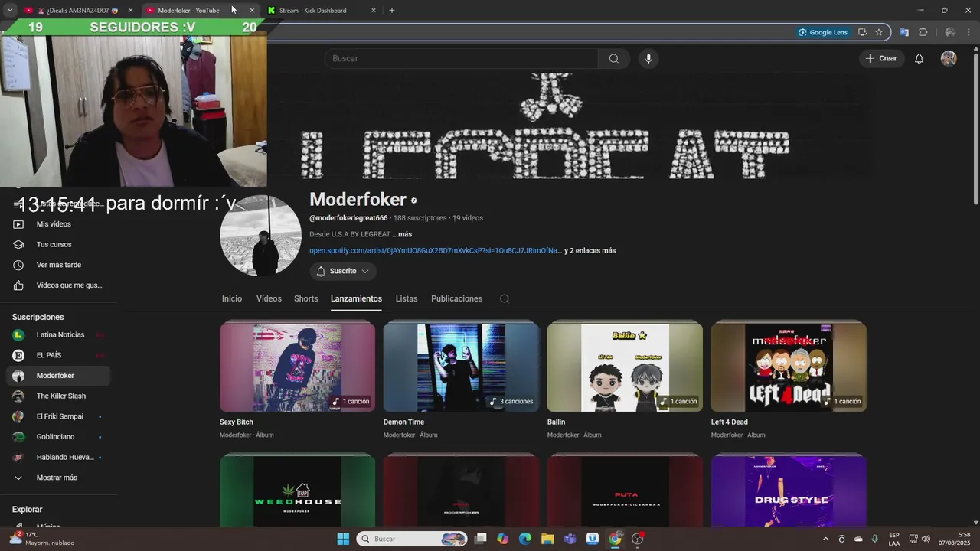This screenshot has width=980, height=551.
Task: Open the YouTube account avatar menu
Action: 949,59
